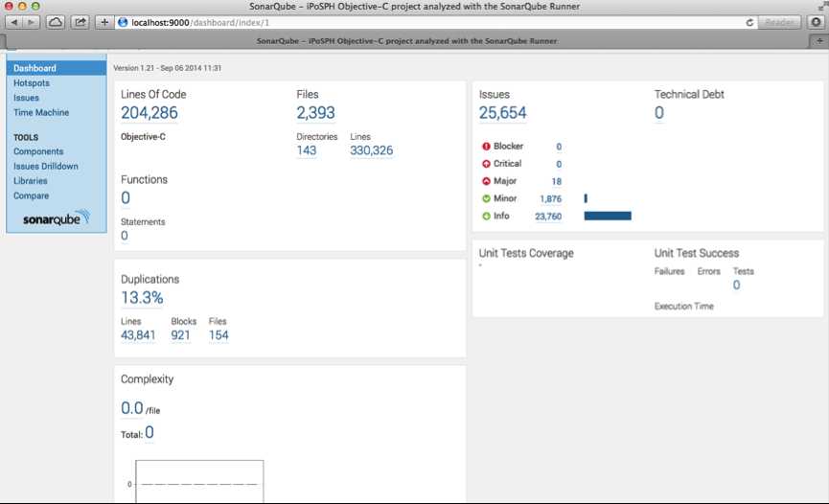This screenshot has width=829, height=504.
Task: Click the Major issues count 18
Action: tap(556, 181)
